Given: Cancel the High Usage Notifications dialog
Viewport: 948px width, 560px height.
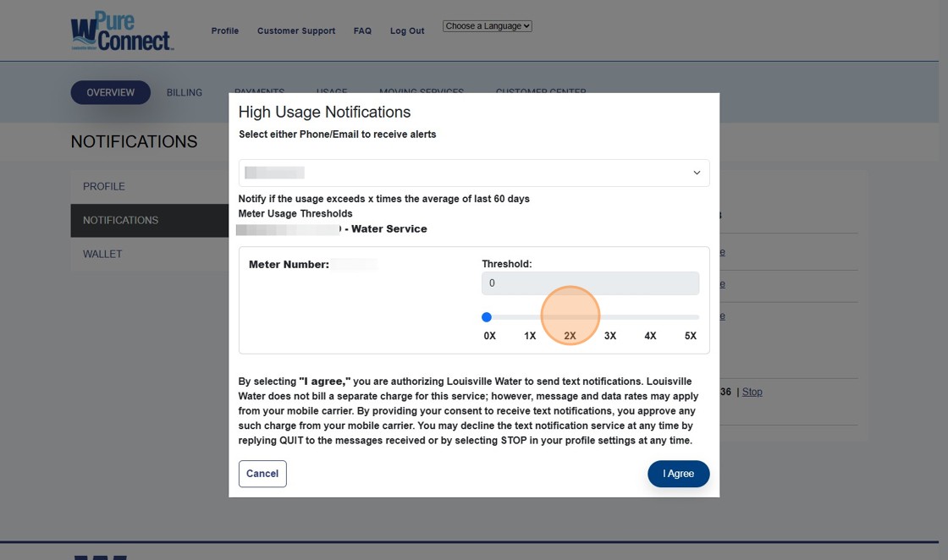Looking at the screenshot, I should coord(262,474).
